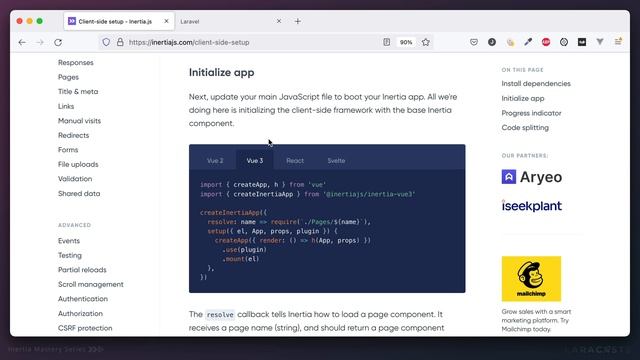Click the dark round extension icon
The width and height of the screenshot is (640, 360).
(x=492, y=42)
